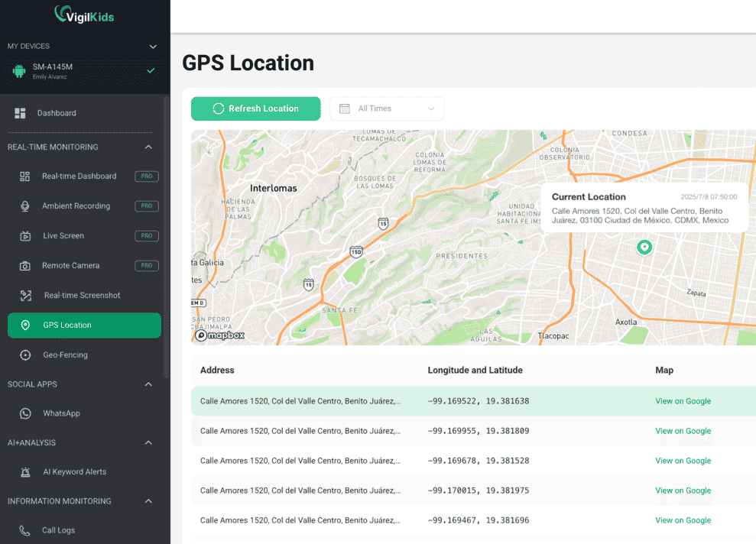Take a Real-time Screenshot

pos(81,295)
